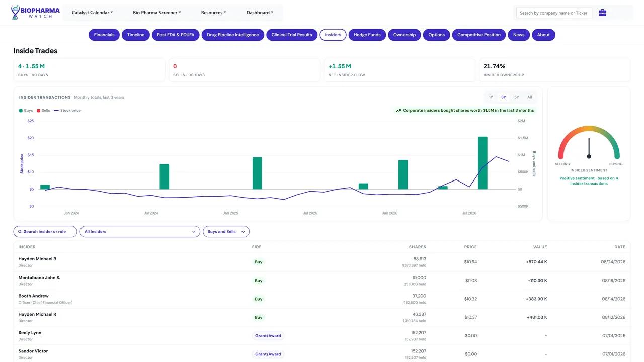Go to the Ownership tab

[405, 35]
